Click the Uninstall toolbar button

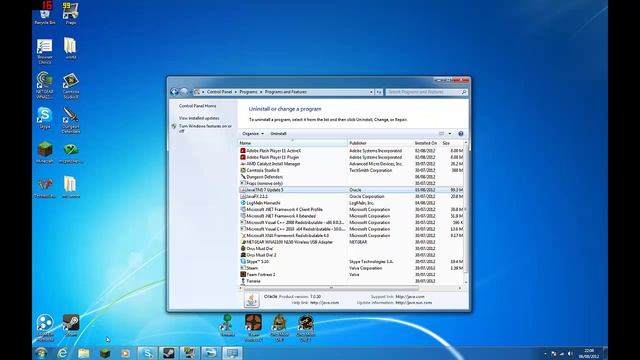pos(278,133)
